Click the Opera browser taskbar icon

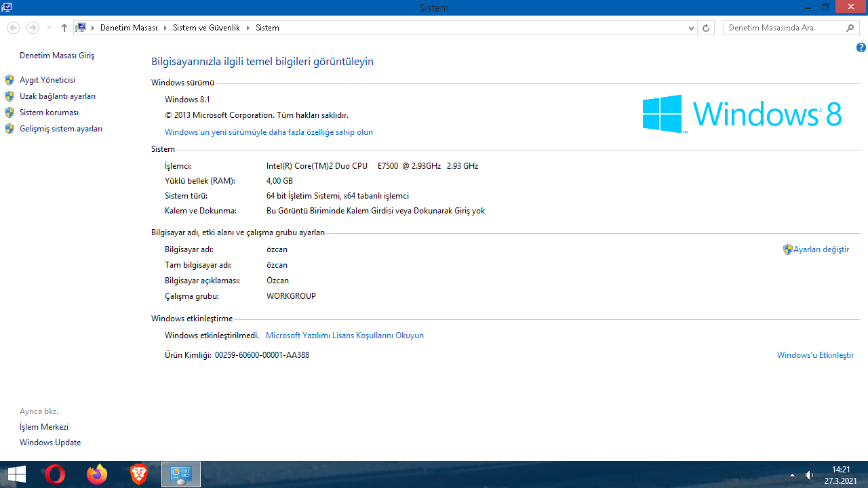coord(55,474)
